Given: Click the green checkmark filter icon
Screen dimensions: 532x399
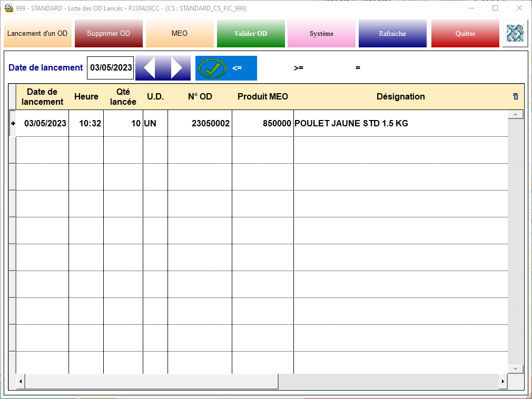Looking at the screenshot, I should (x=212, y=68).
